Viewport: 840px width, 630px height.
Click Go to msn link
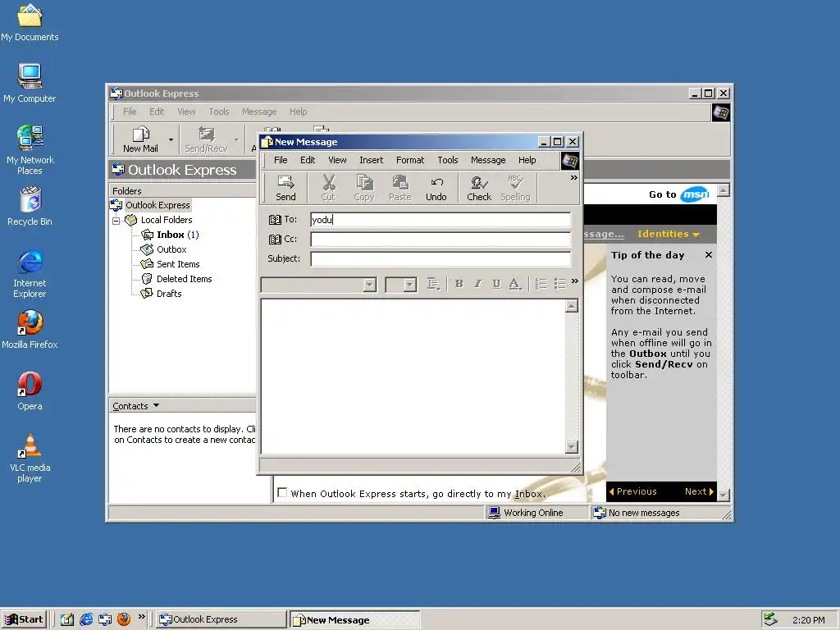click(x=678, y=194)
